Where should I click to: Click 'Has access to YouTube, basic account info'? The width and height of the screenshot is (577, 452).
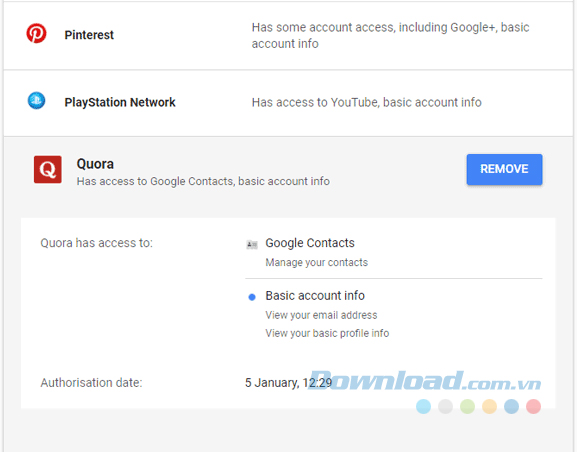(367, 102)
